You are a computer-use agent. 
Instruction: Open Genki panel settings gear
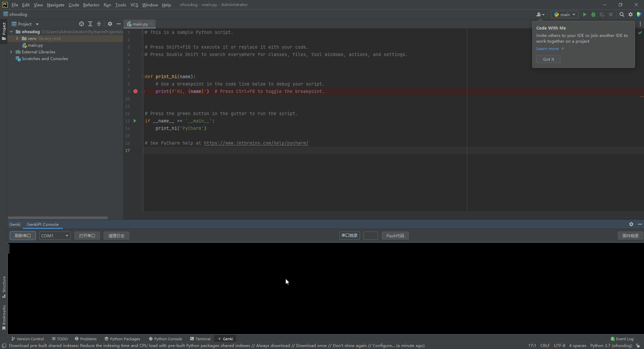(x=631, y=224)
